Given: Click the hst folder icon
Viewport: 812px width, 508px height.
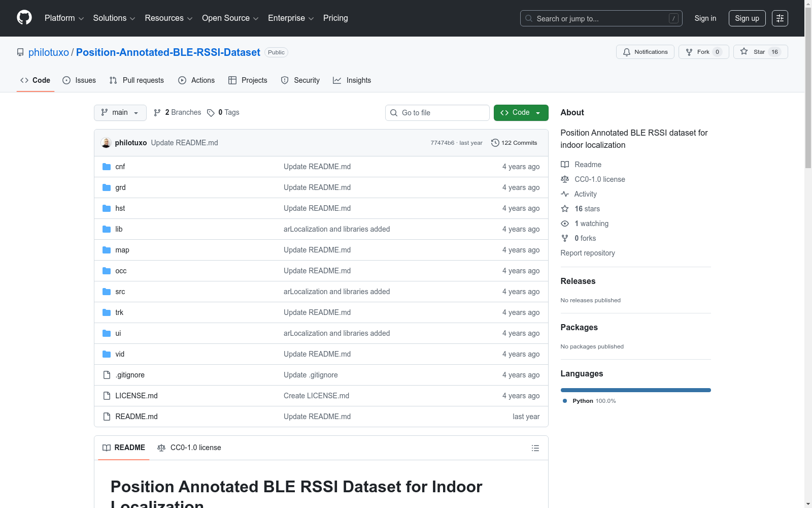Looking at the screenshot, I should tap(107, 208).
